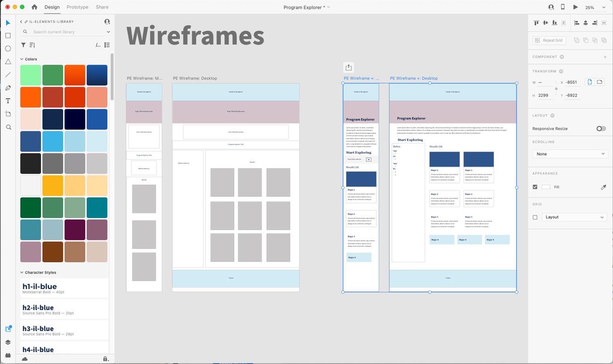Image resolution: width=613 pixels, height=364 pixels.
Task: Open the Layers panel
Action: [x=8, y=342]
